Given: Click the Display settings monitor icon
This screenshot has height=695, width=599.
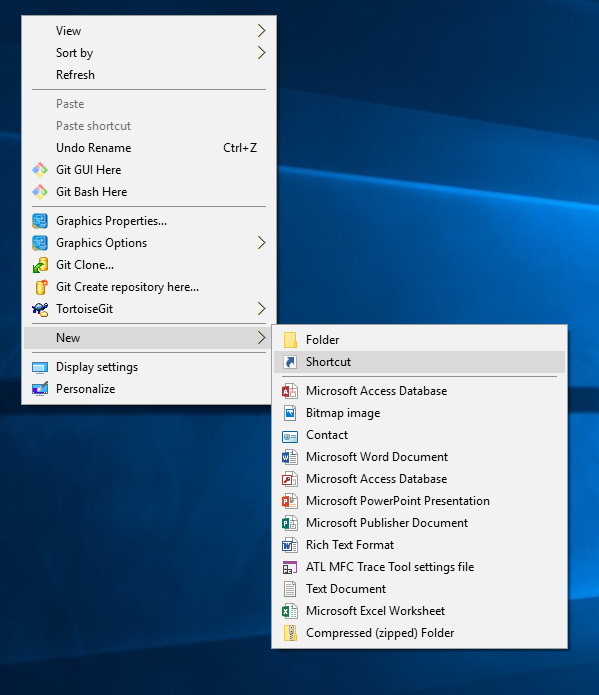Looking at the screenshot, I should [x=40, y=367].
